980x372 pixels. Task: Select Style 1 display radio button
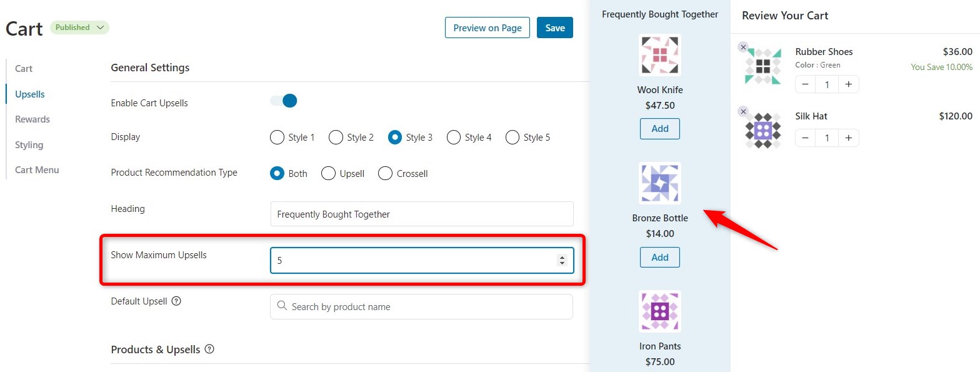[277, 138]
